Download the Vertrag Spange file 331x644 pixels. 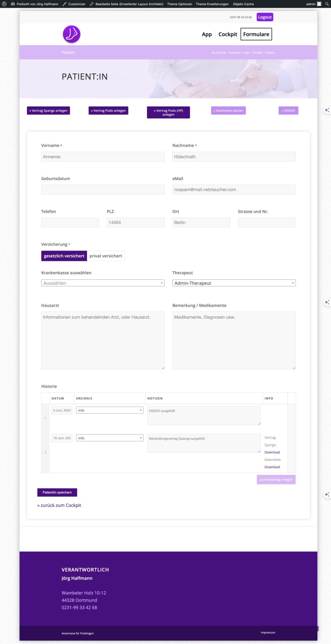(272, 452)
